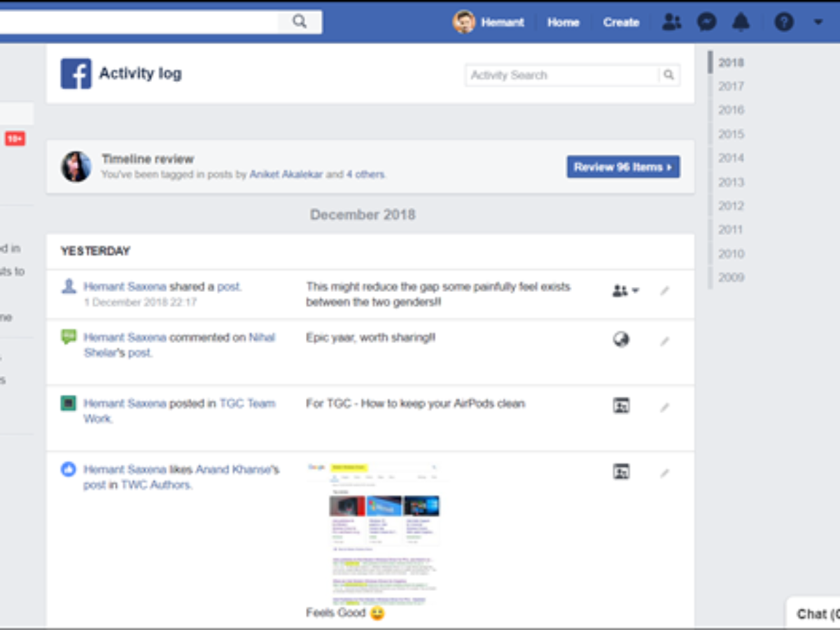The image size is (840, 630).
Task: Click the group audience icon on TGC Team Work row
Action: click(621, 405)
